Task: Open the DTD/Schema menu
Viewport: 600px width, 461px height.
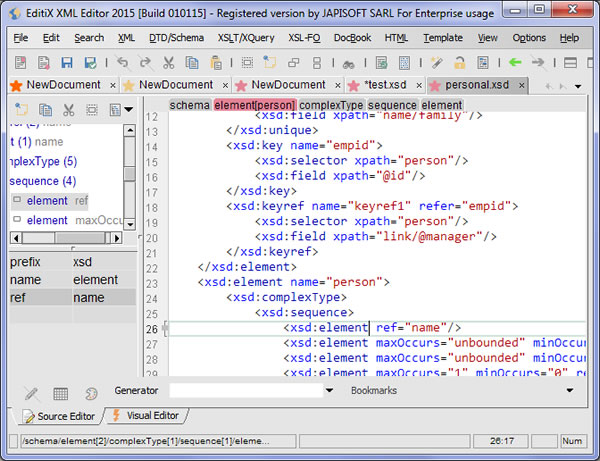Action: coord(176,38)
